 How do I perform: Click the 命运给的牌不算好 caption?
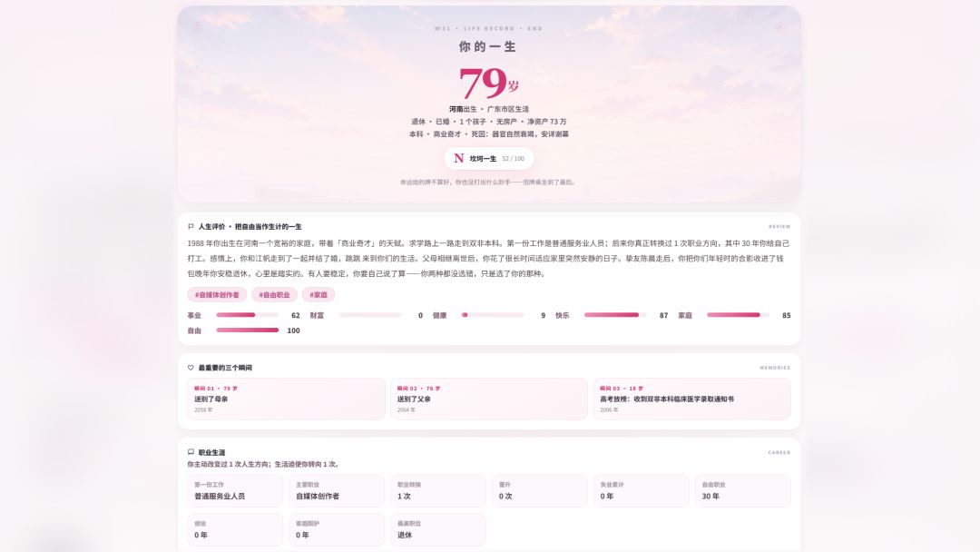[x=489, y=182]
